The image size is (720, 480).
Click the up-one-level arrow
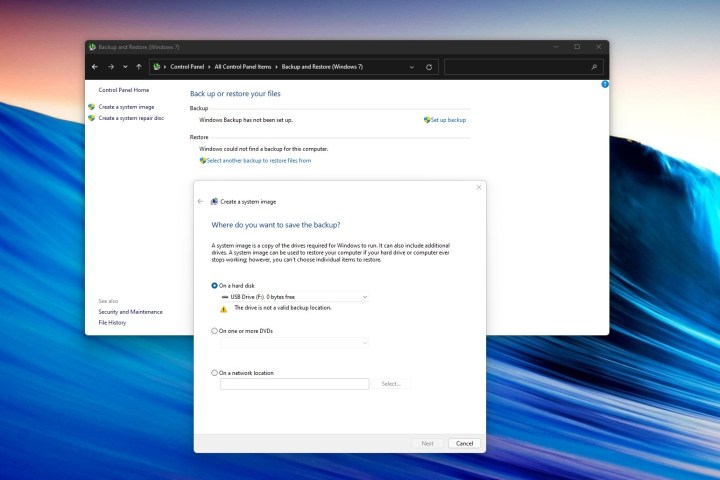138,67
